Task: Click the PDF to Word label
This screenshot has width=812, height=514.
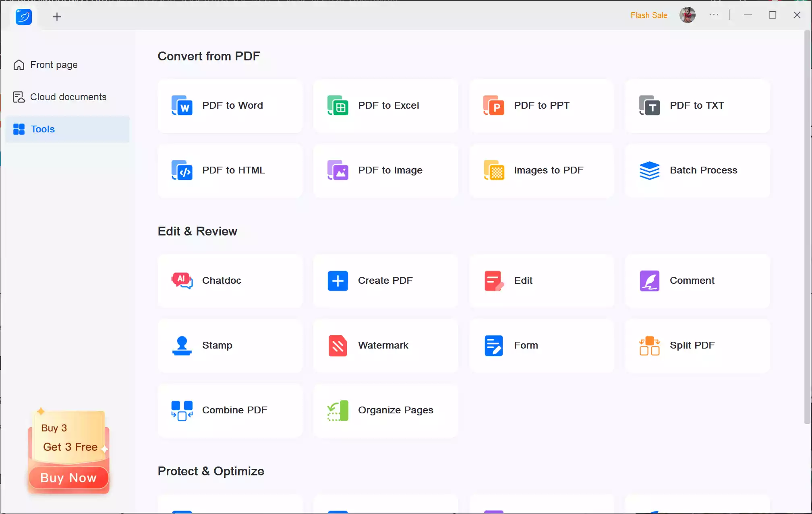Action: 232,105
